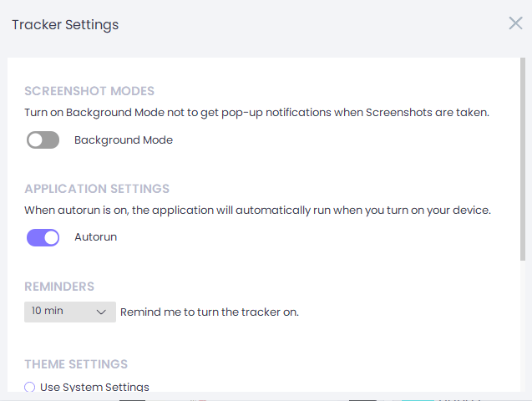Screen dimensions: 532x401
Task: Open the 10 min reminder dropdown
Action: 69,312
